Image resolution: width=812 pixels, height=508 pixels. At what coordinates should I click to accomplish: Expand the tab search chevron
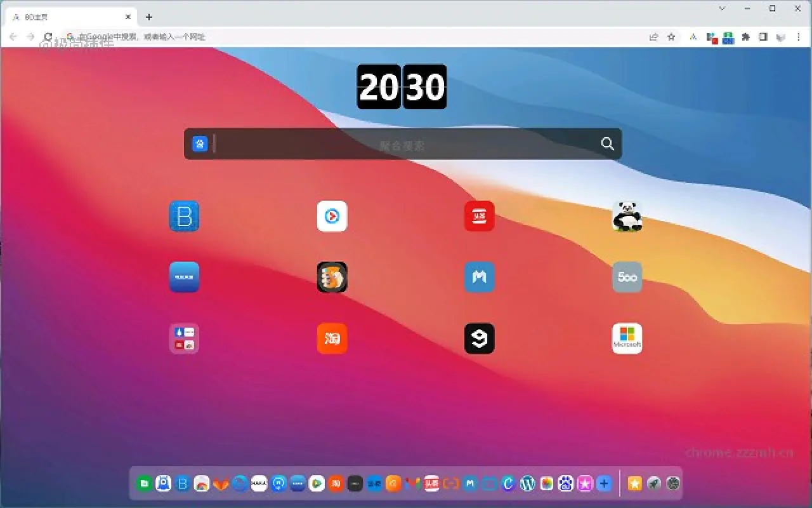[722, 8]
